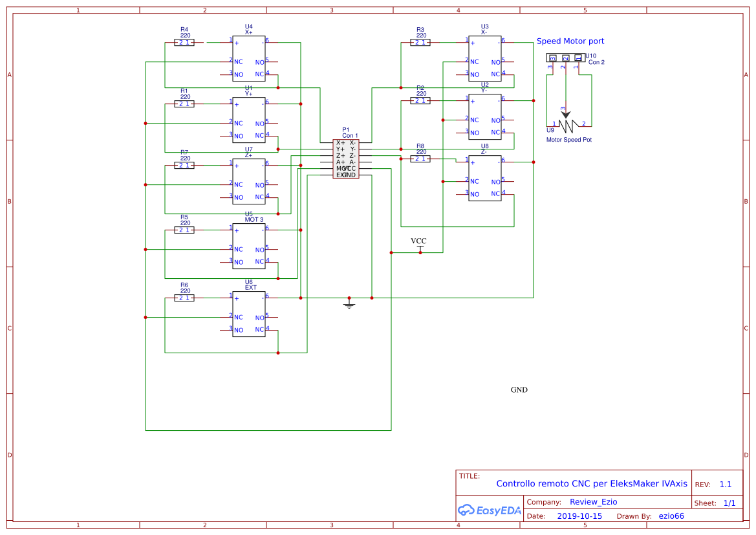Select resistor R6 in the EXT row
This screenshot has width=756, height=535.
click(x=184, y=298)
